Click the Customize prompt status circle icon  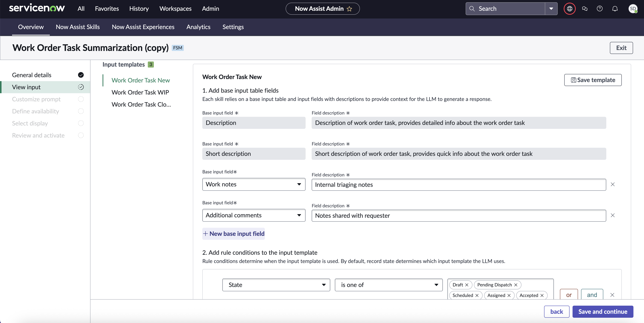point(81,99)
